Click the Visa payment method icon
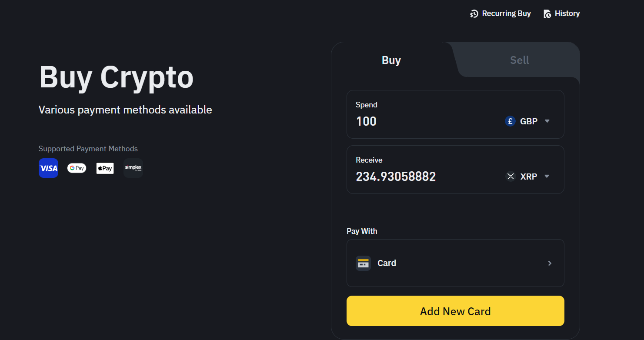 [x=48, y=168]
